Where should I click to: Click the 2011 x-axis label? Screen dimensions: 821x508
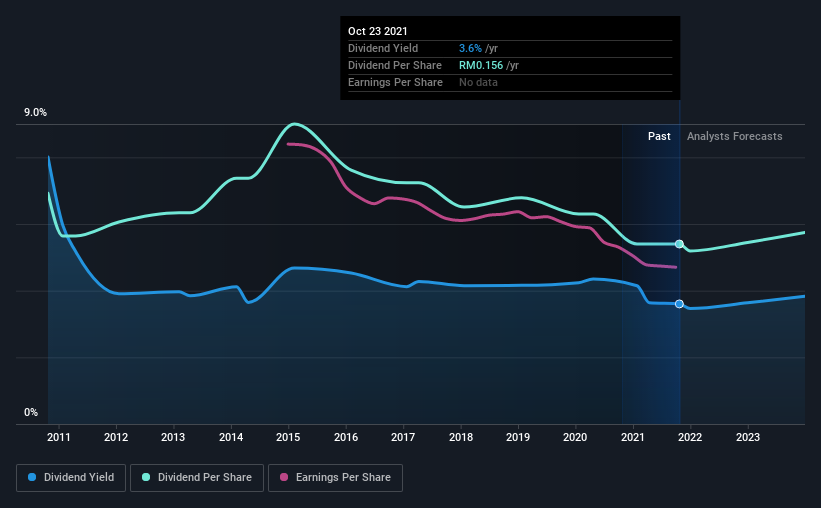[x=59, y=437]
